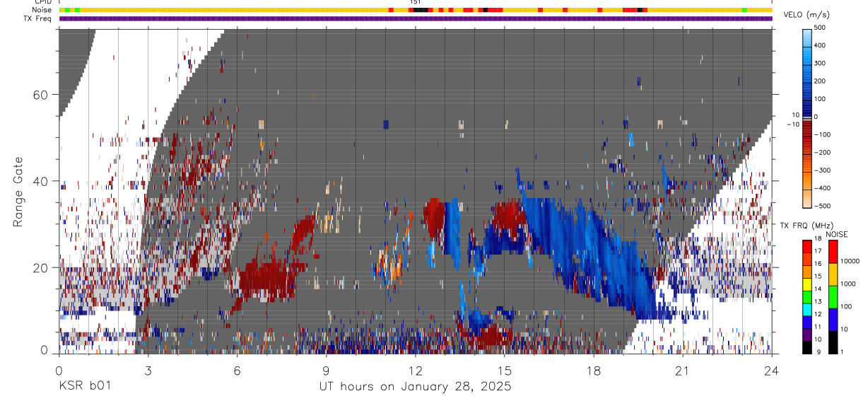Select the -400 tick on velocity scale
868x401 pixels.
(x=823, y=188)
